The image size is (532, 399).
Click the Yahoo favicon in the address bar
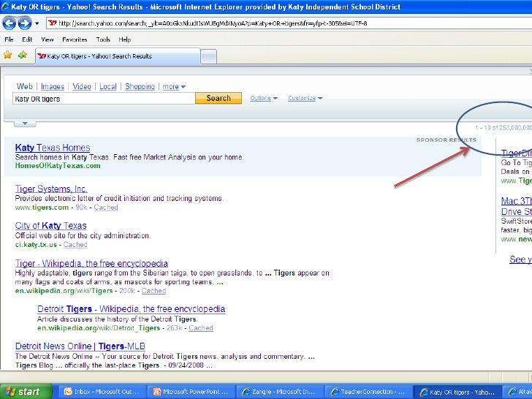tap(53, 23)
